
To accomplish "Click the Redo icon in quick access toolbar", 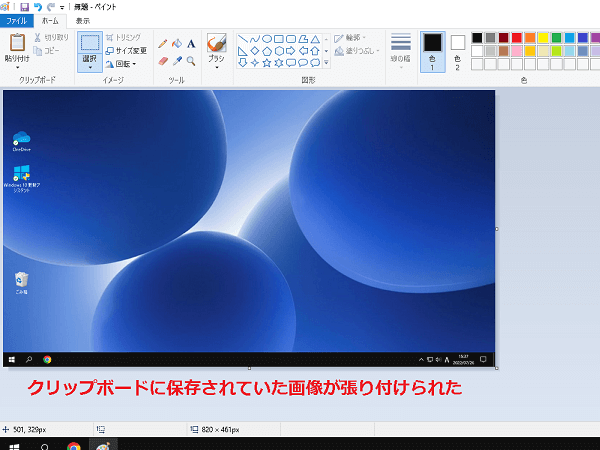I will pyautogui.click(x=51, y=7).
